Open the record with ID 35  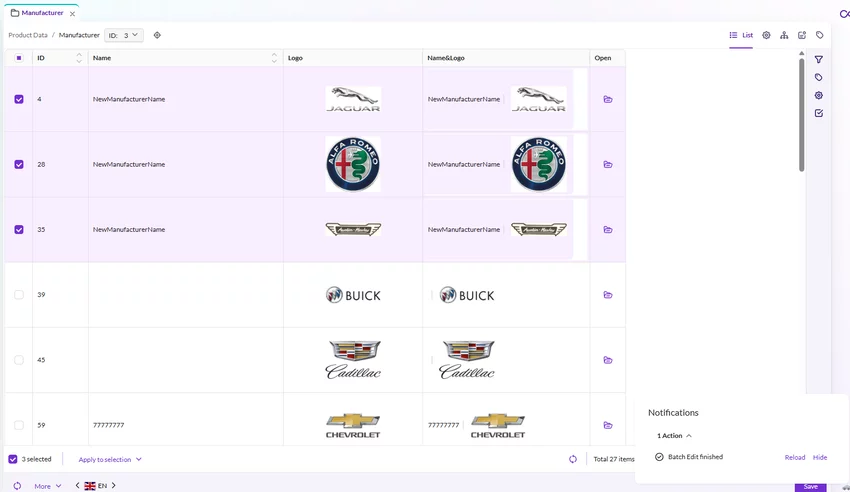tap(608, 230)
